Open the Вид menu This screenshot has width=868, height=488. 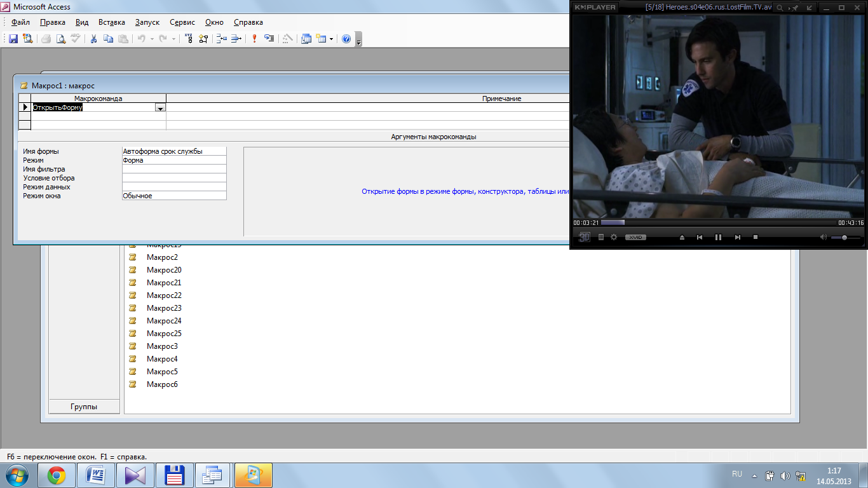(82, 22)
